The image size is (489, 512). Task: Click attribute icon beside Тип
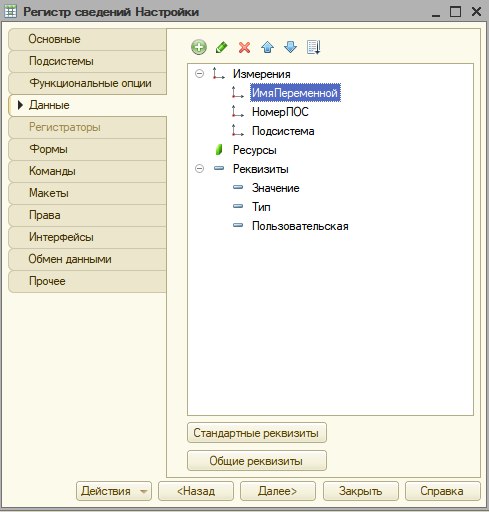point(238,206)
